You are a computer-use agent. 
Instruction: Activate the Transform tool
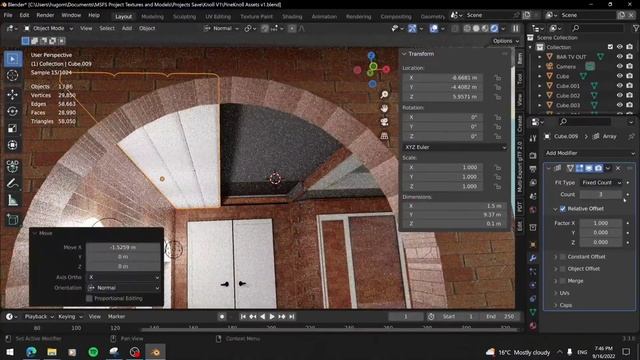[x=13, y=145]
